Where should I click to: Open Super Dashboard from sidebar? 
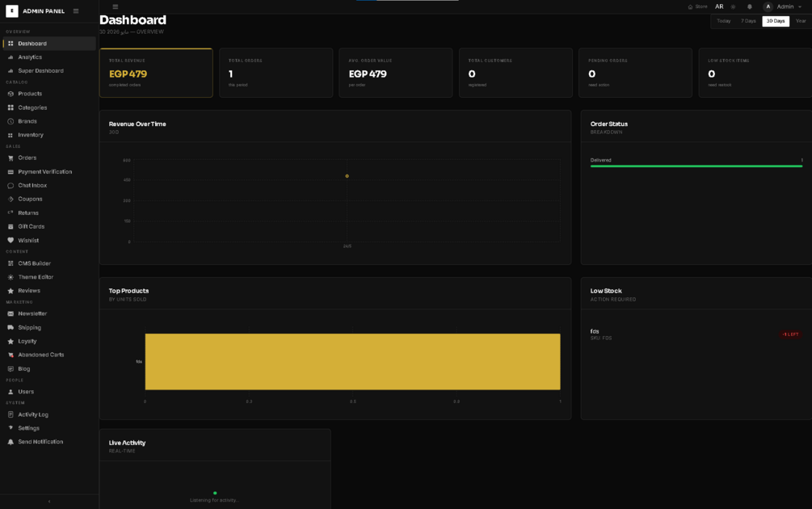(x=49, y=71)
